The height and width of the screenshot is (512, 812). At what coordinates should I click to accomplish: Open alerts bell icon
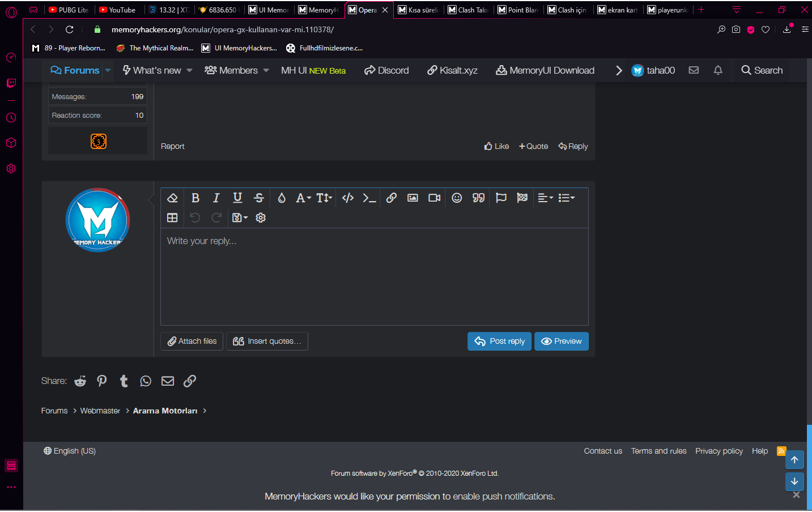pyautogui.click(x=718, y=70)
